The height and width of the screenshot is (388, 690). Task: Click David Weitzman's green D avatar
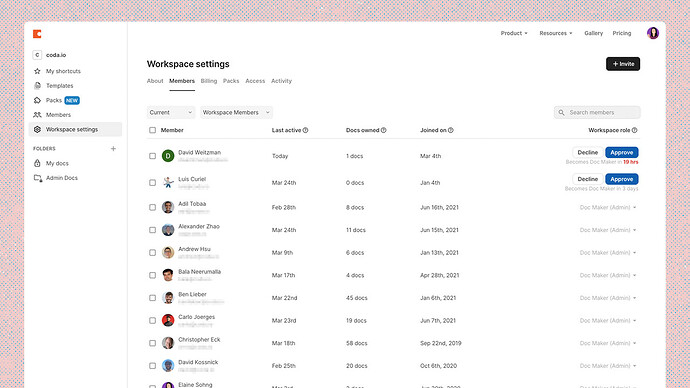[168, 156]
